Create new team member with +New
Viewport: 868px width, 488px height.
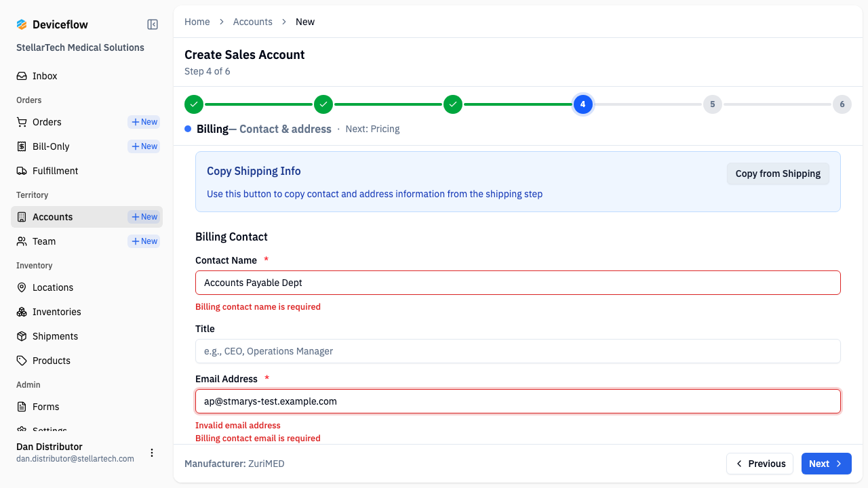(x=144, y=241)
